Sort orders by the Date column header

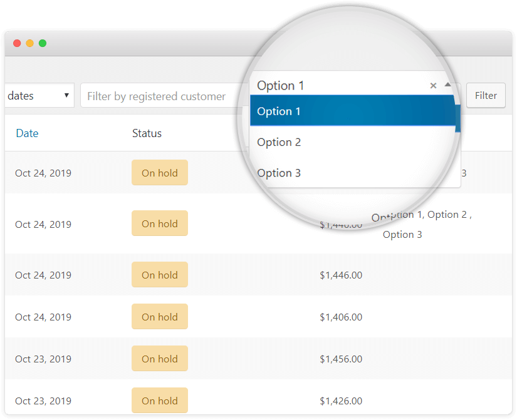click(x=27, y=133)
